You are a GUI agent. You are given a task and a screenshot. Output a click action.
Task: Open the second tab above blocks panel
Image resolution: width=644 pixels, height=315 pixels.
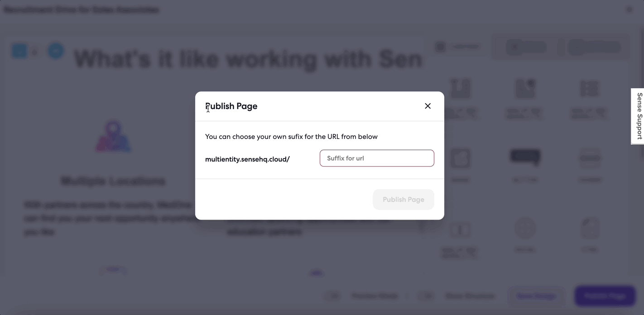pos(594,47)
